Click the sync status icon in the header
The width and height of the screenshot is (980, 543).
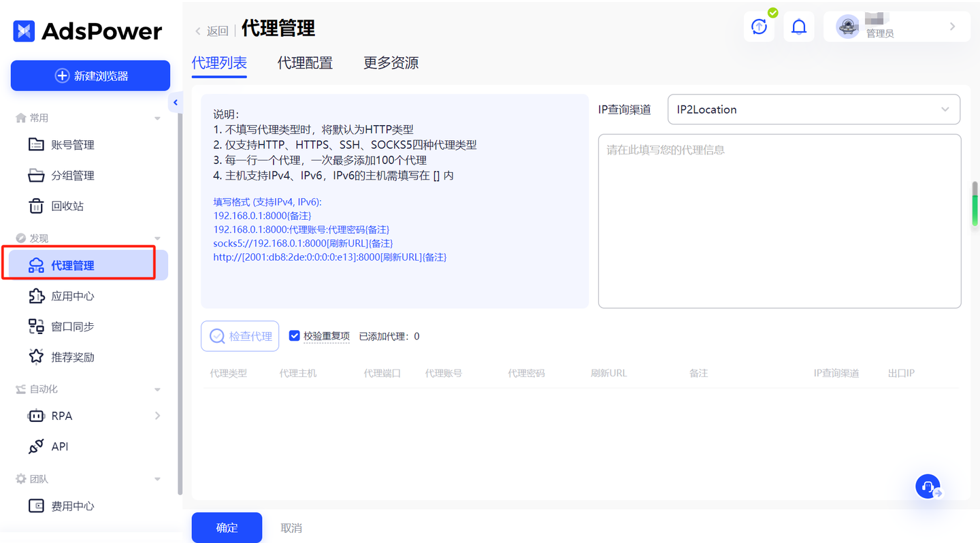758,26
